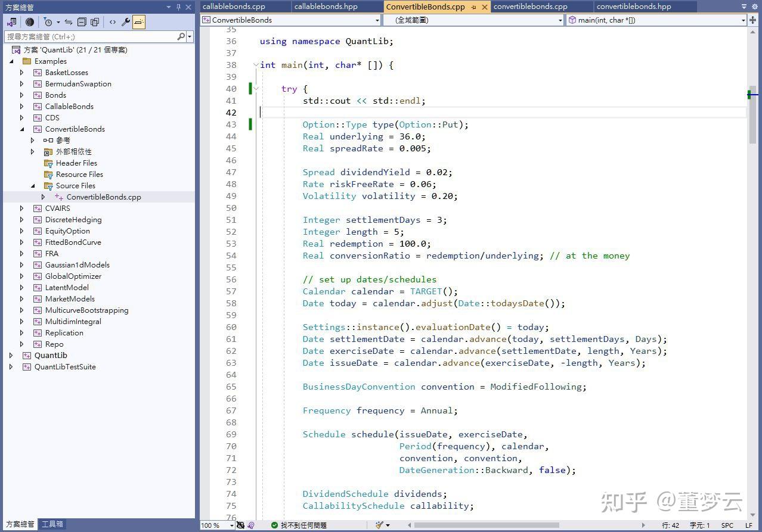Close the ConvertibleBonds.cpp tab
Screen dimensions: 762x532
484,7
